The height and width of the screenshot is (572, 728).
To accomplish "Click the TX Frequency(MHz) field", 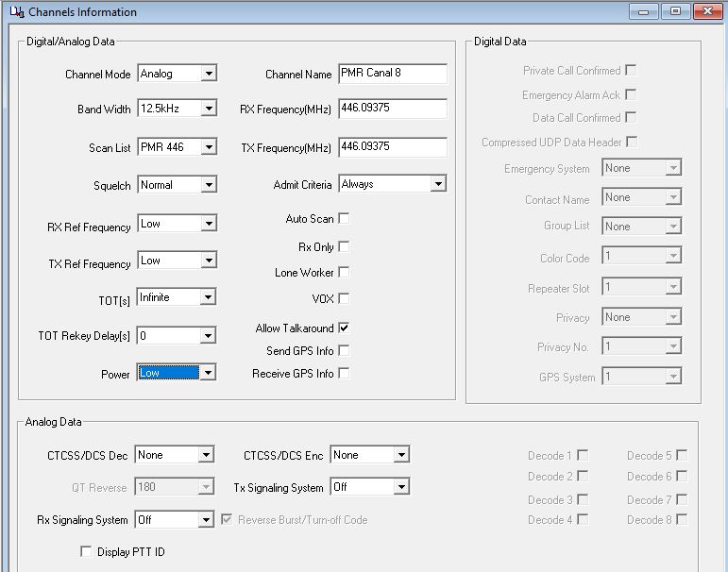I will pos(393,146).
